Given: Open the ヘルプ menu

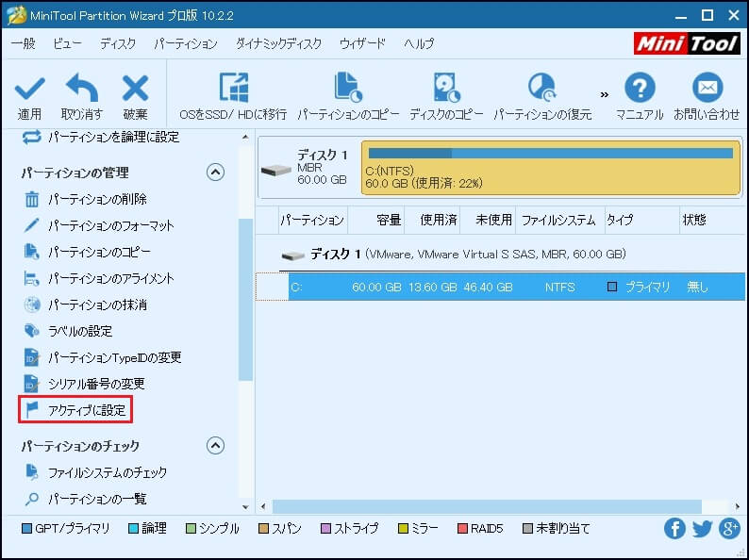Looking at the screenshot, I should pyautogui.click(x=419, y=44).
